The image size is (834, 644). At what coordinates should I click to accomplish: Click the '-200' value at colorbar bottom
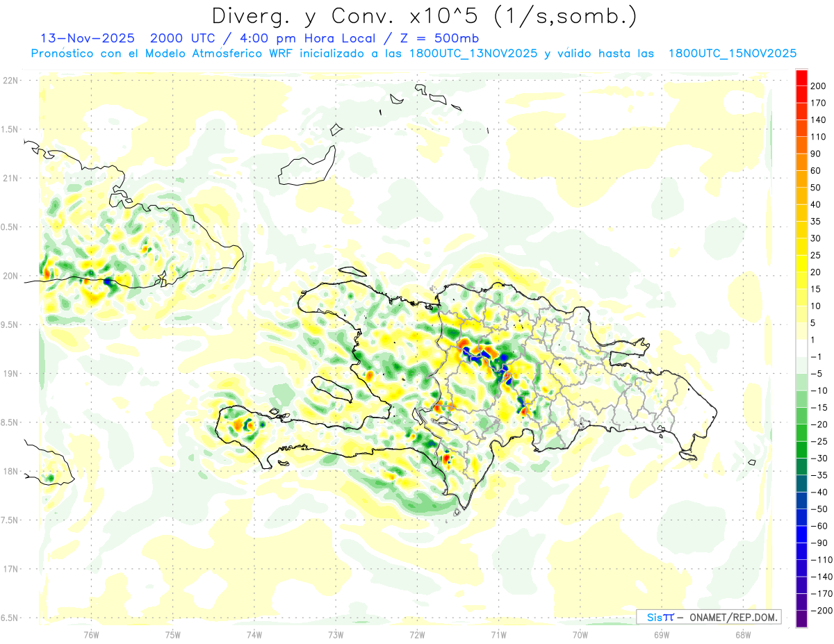pyautogui.click(x=822, y=611)
